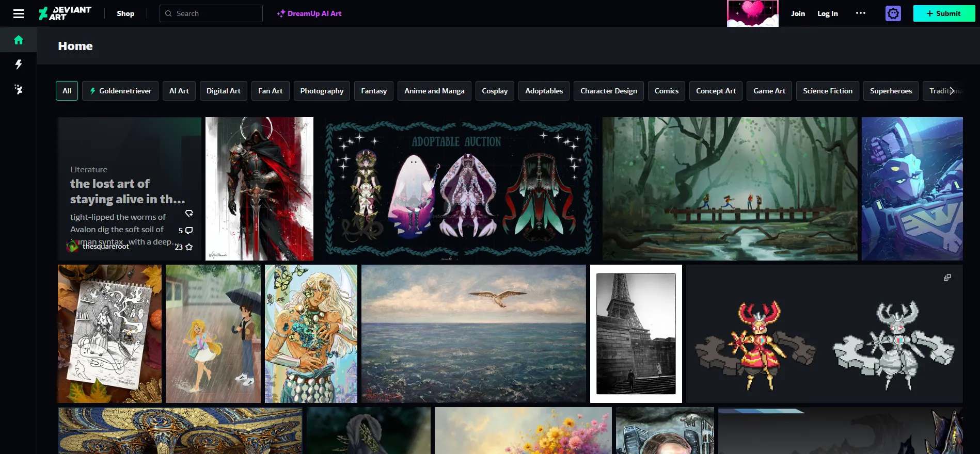Viewport: 980px width, 454px height.
Task: Open the pixel art creature sprites thumbnail
Action: point(824,334)
